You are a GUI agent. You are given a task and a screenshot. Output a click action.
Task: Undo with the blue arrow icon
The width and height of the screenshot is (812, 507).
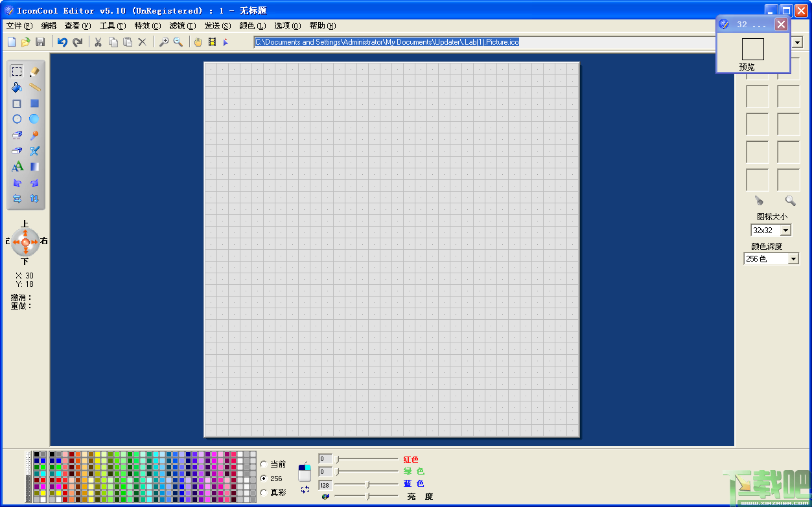click(x=62, y=42)
